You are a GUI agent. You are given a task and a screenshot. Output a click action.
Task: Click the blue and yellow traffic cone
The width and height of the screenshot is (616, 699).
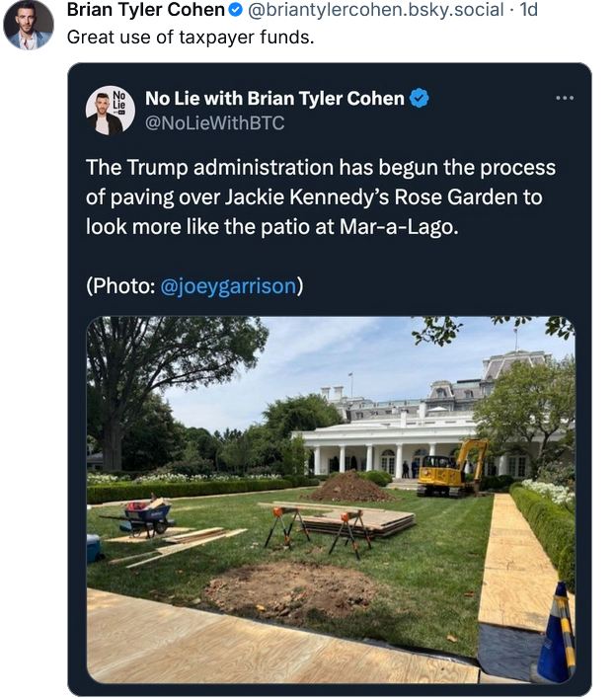[555, 634]
